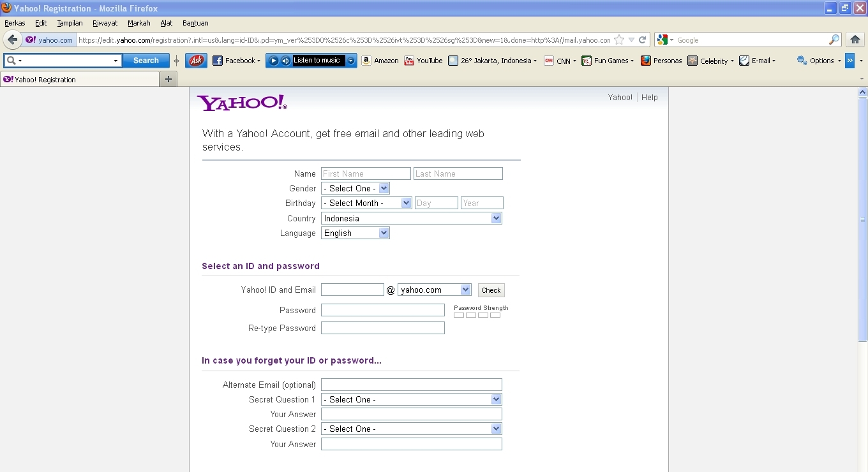Click the Yahoo! logo on the page

pos(242,103)
